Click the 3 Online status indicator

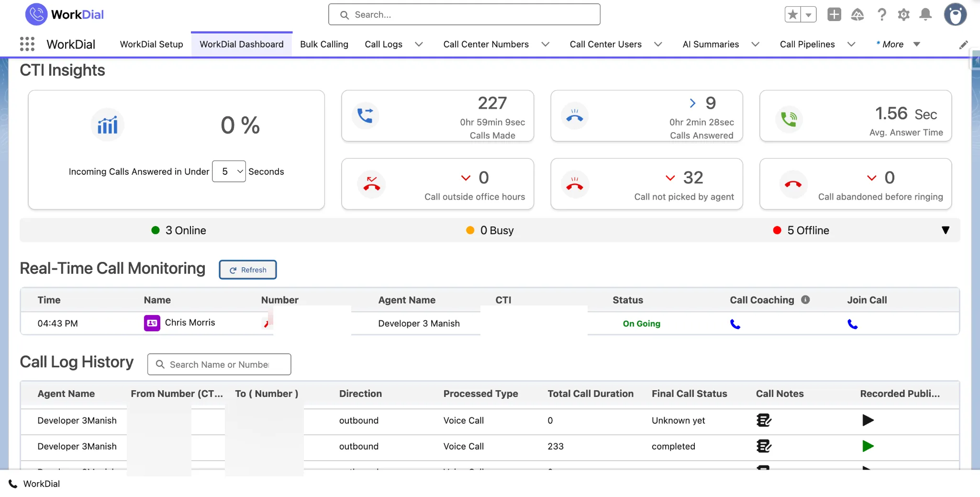point(178,230)
